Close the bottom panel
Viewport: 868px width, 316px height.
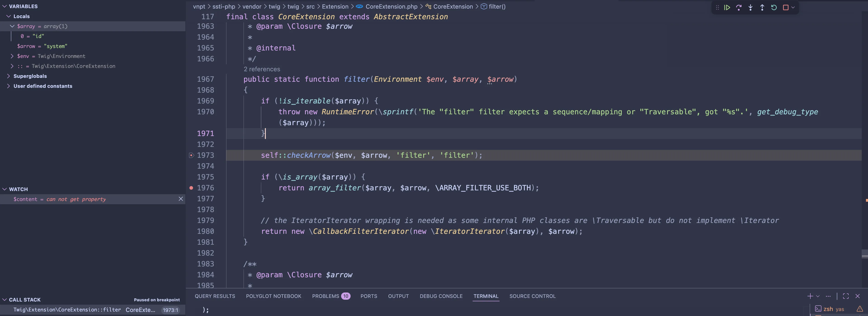[858, 296]
